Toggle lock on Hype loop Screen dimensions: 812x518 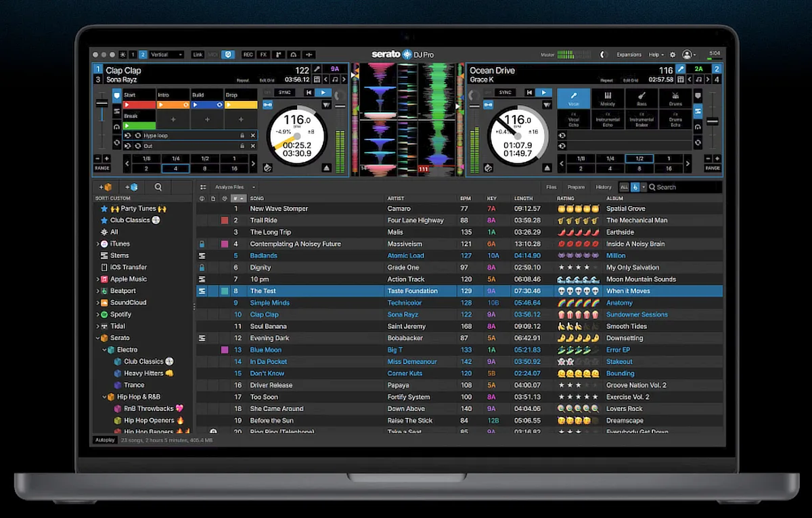click(242, 135)
